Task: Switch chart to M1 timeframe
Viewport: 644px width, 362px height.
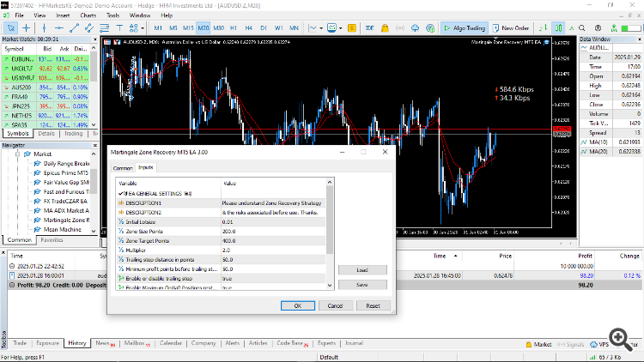Action: [x=158, y=28]
